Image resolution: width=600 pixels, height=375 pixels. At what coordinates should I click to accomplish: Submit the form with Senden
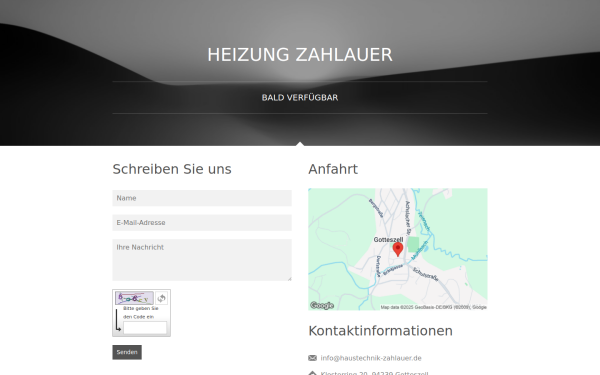(127, 352)
